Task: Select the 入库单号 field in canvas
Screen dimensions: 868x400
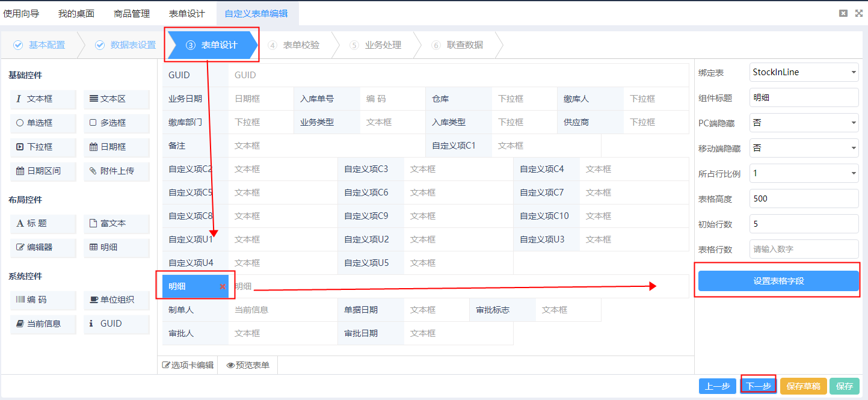Action: (x=360, y=99)
